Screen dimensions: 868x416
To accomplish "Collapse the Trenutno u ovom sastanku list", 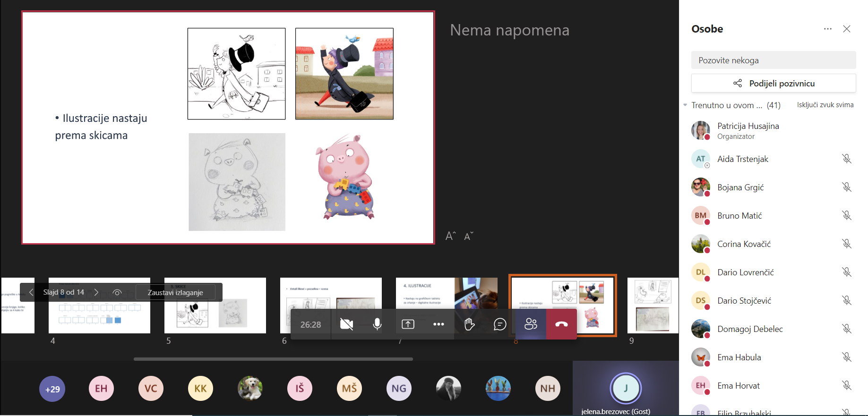I will pyautogui.click(x=685, y=105).
